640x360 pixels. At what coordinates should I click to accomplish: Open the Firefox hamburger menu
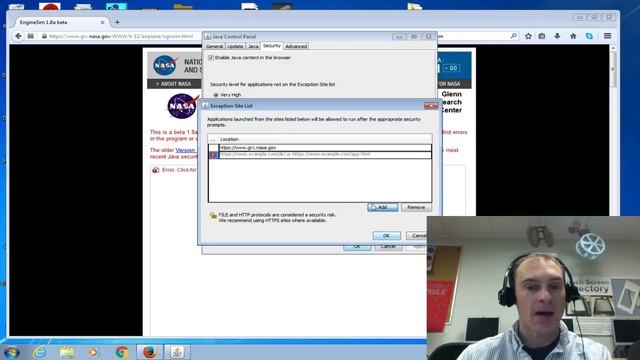[607, 36]
